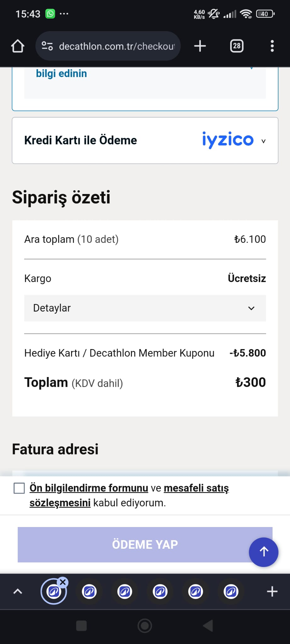This screenshot has height=644, width=290.
Task: Switch to the second tab in bottom strip
Action: pyautogui.click(x=89, y=592)
